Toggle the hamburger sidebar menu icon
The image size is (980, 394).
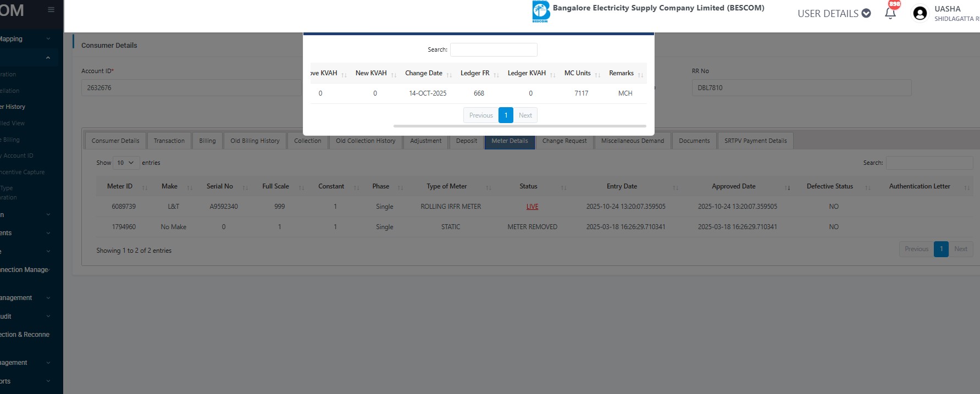[x=51, y=9]
